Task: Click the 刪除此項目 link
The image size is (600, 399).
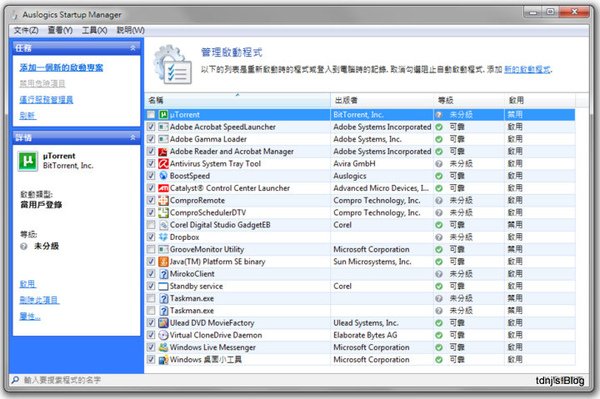Action: click(x=39, y=300)
